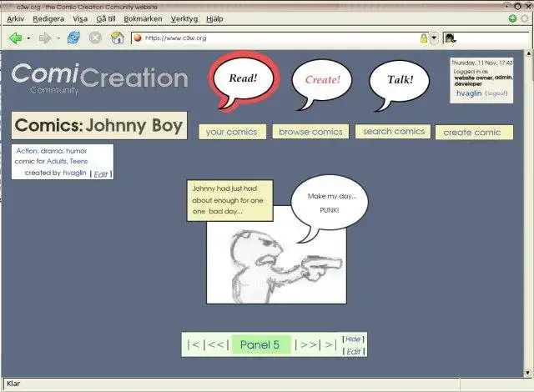Click the Create! speech bubble

click(322, 83)
